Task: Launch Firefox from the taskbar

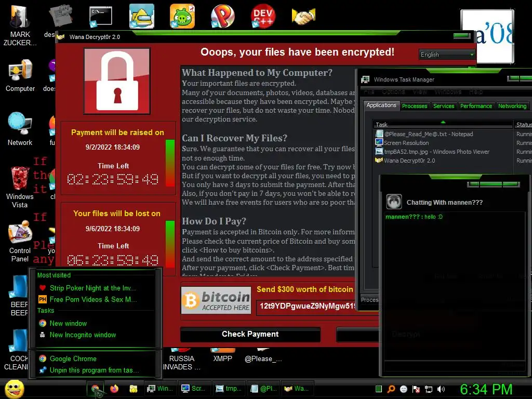Action: click(114, 389)
